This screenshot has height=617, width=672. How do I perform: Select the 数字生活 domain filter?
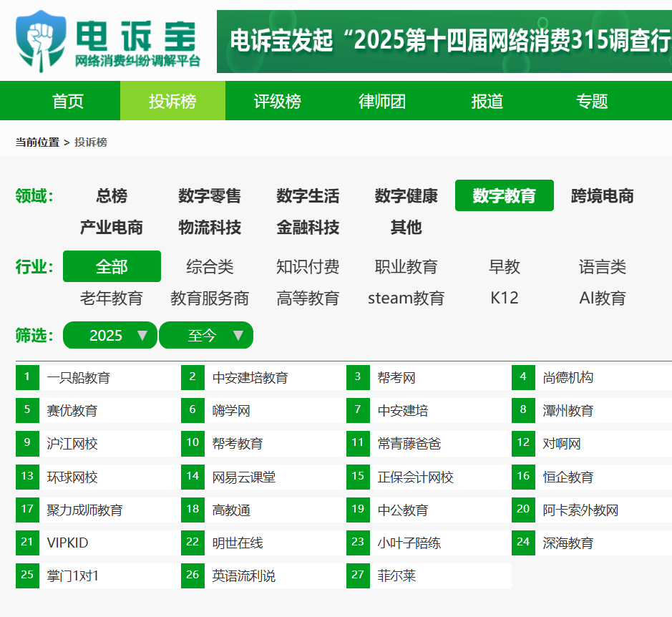point(308,195)
